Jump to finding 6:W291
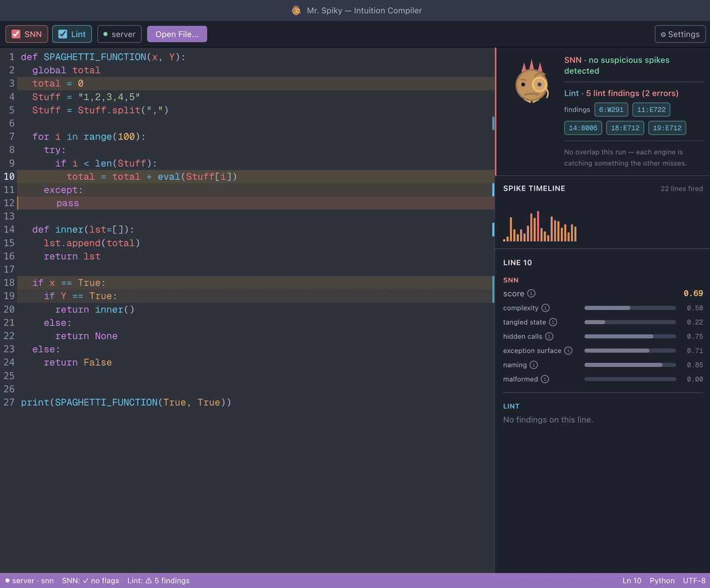The image size is (710, 588). tap(611, 109)
